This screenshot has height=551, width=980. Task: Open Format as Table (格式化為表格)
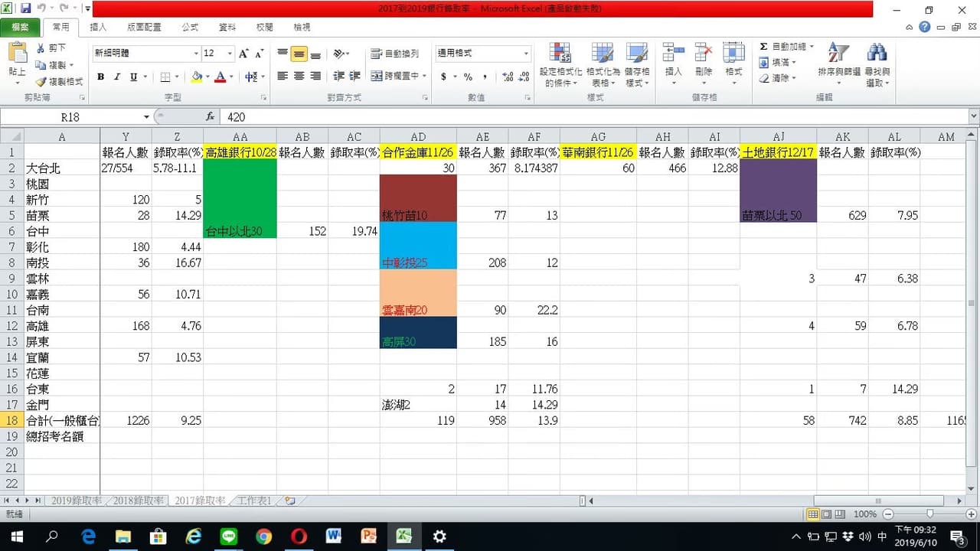[602, 65]
